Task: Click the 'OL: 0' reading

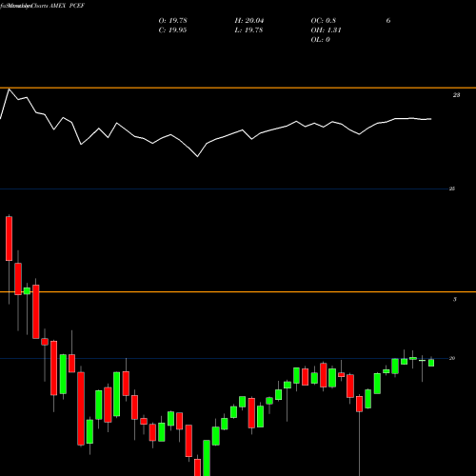Action: coord(320,40)
